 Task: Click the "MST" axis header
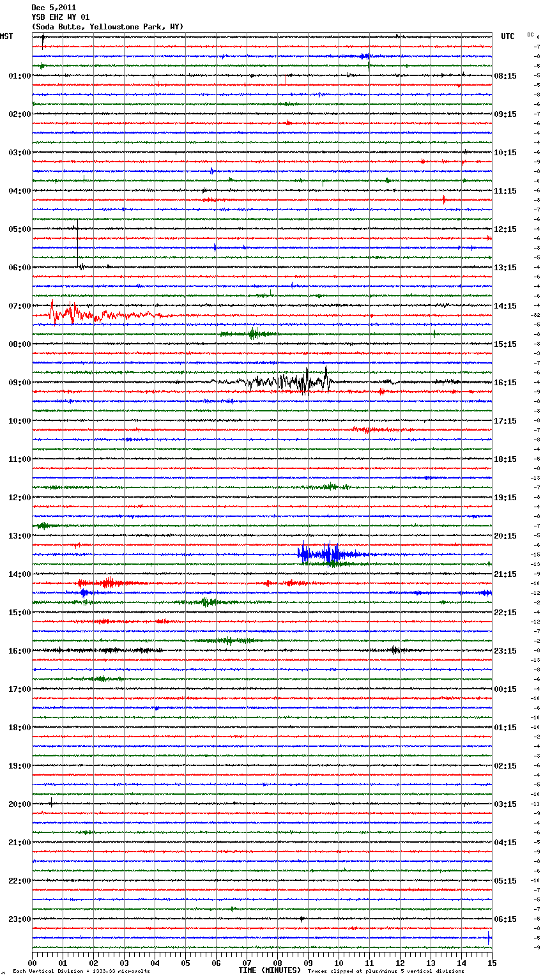click(x=6, y=36)
